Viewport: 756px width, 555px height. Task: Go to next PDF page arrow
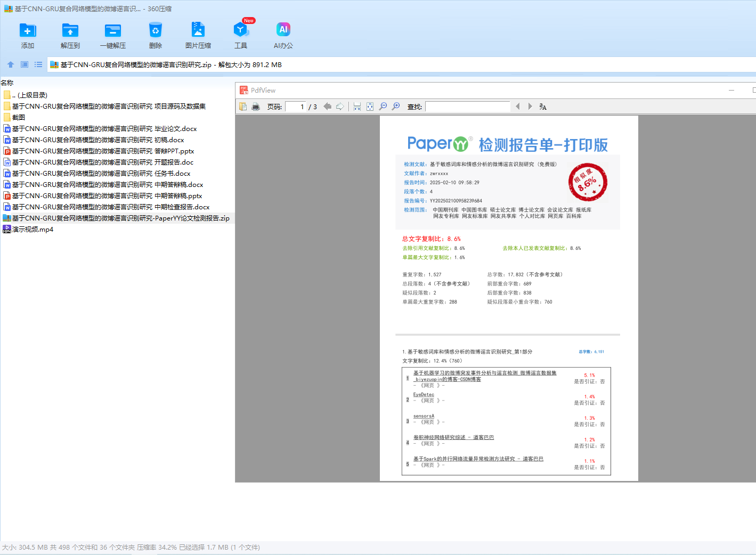pyautogui.click(x=340, y=107)
